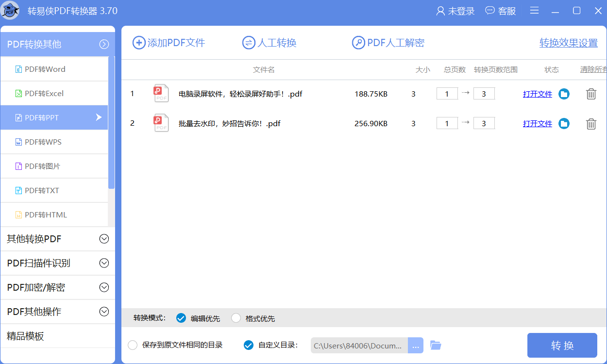Viewport: 607px width, 364px height.
Task: Open folder of 批量去水印 file via blue icon
Action: point(564,124)
